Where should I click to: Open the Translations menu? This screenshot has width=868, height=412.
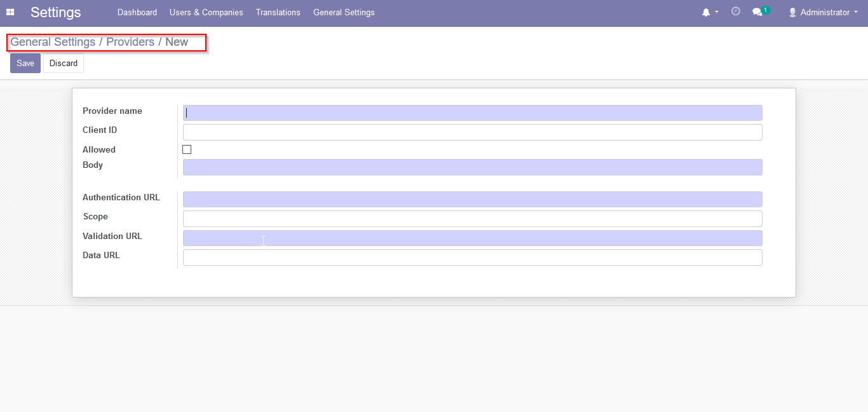(x=278, y=12)
